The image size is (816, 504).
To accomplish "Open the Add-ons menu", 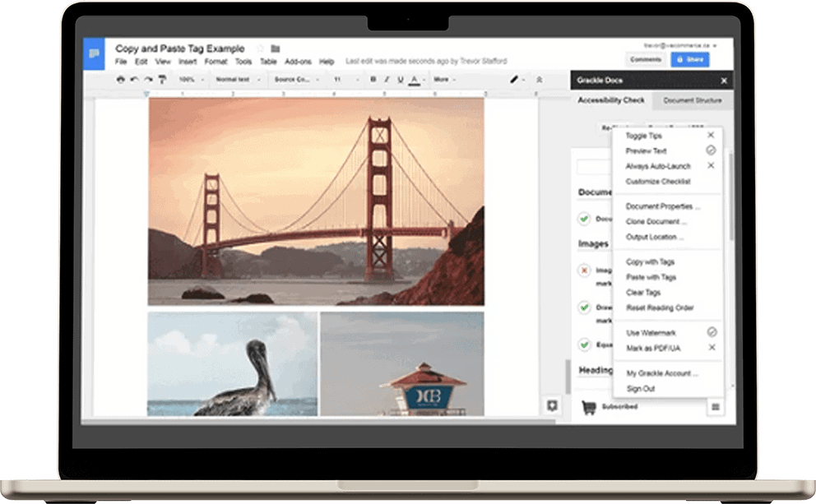I will pyautogui.click(x=298, y=62).
